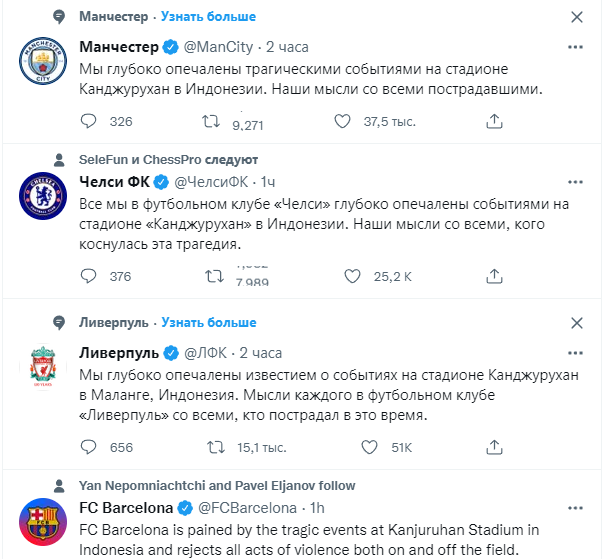Open the Liverpool club avatar
The image size is (604, 559).
(44, 365)
